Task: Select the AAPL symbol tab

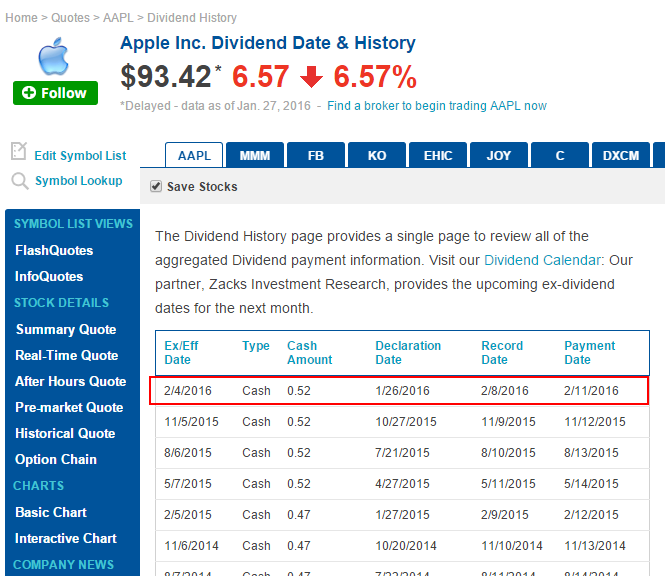Action: [x=194, y=155]
